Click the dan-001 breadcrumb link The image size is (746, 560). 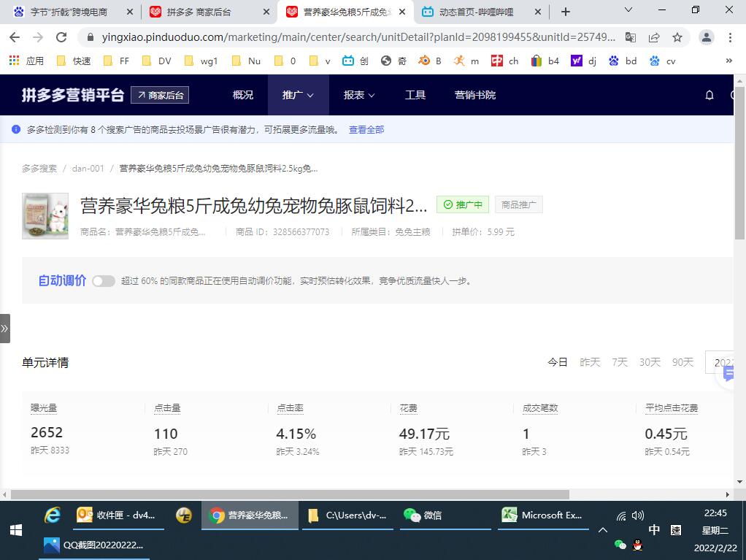88,169
